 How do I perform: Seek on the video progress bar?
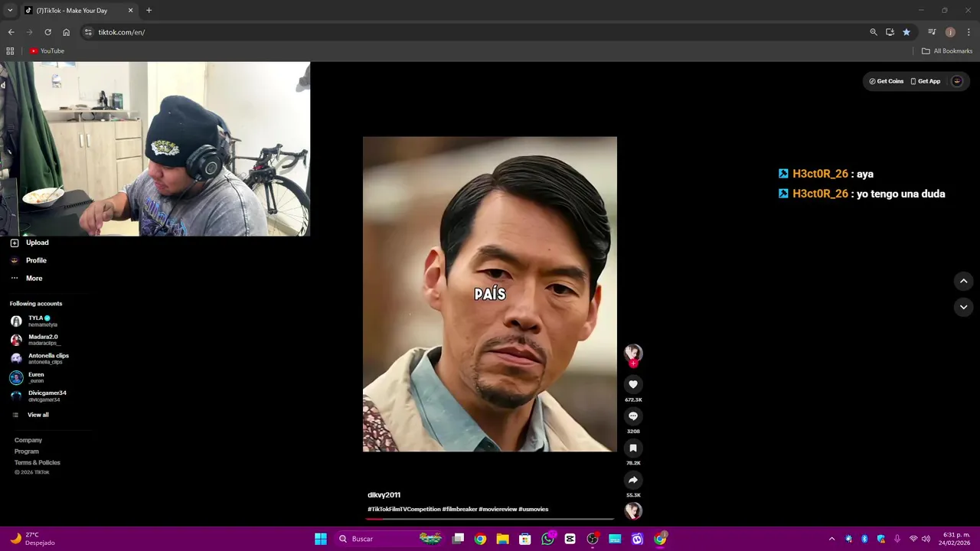(x=489, y=519)
